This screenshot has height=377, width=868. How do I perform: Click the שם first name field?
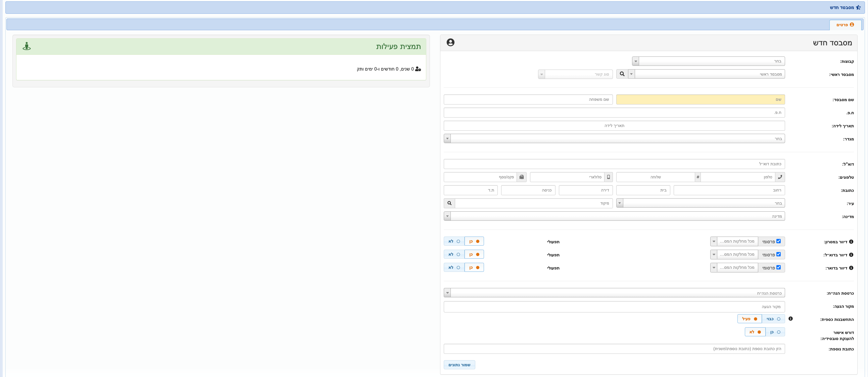[701, 99]
